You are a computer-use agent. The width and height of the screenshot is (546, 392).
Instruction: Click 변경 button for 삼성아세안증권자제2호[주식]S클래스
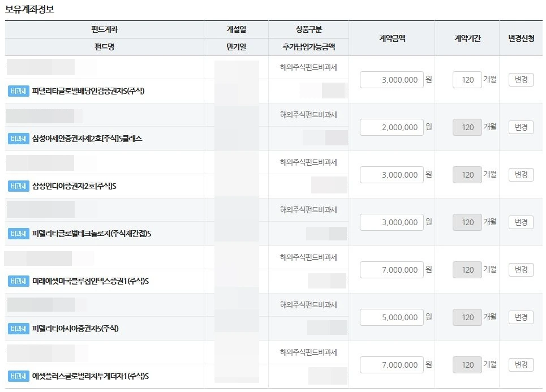click(x=521, y=127)
